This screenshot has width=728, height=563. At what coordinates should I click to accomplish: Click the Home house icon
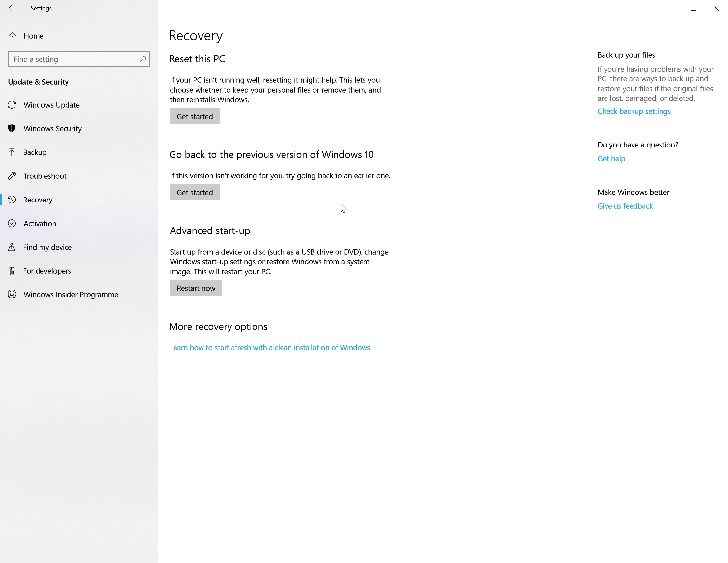[x=13, y=36]
